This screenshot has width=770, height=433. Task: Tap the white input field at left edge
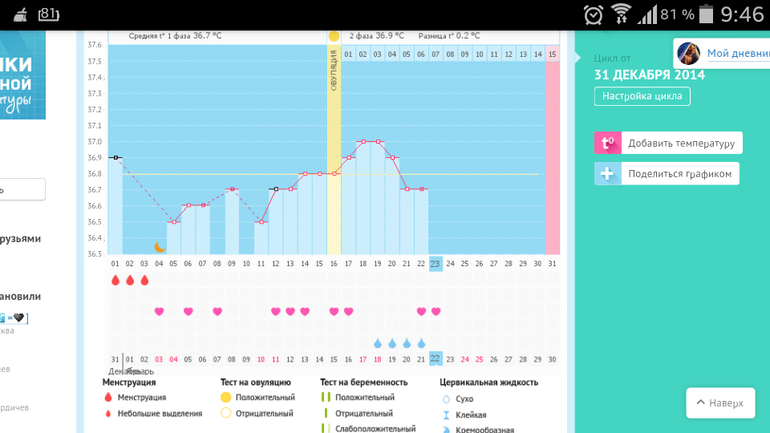[x=22, y=189]
